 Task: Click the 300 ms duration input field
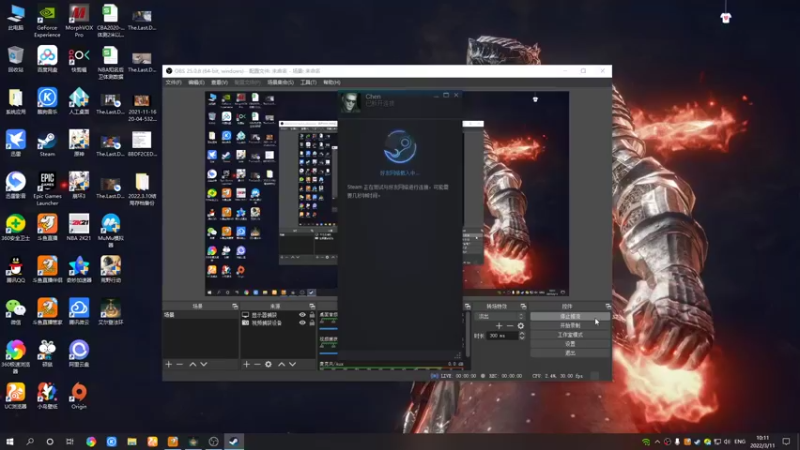tap(503, 336)
